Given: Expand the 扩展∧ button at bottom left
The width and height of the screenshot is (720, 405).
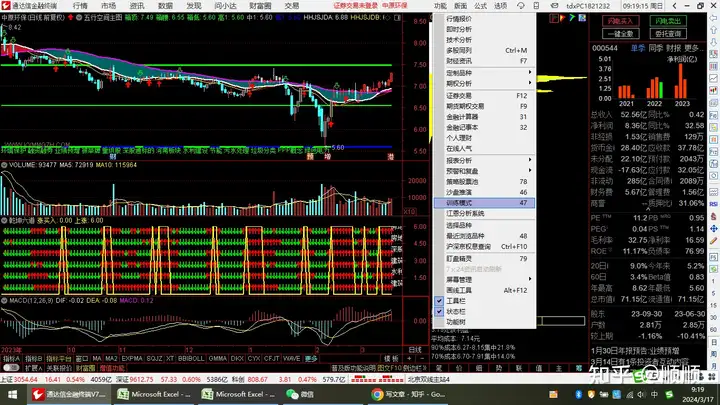Looking at the screenshot, I should click(x=34, y=368).
